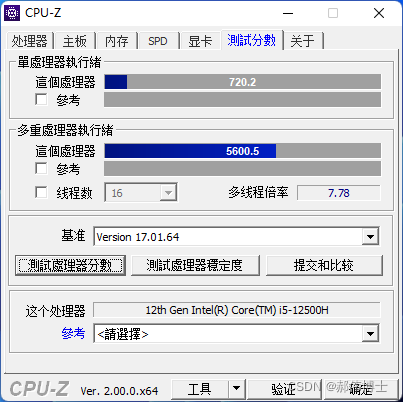Switch to the 主板 tab
Image resolution: width=403 pixels, height=402 pixels.
click(x=75, y=41)
